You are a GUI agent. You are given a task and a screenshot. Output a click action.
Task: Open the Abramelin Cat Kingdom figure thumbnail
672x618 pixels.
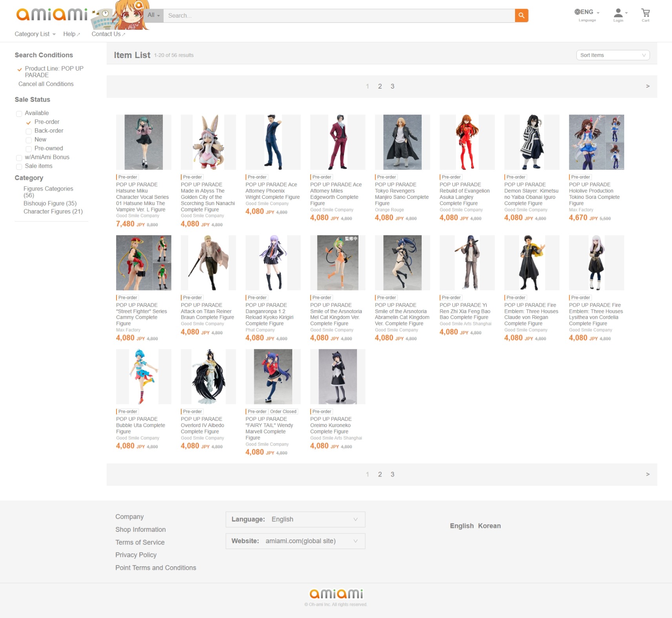click(x=402, y=263)
